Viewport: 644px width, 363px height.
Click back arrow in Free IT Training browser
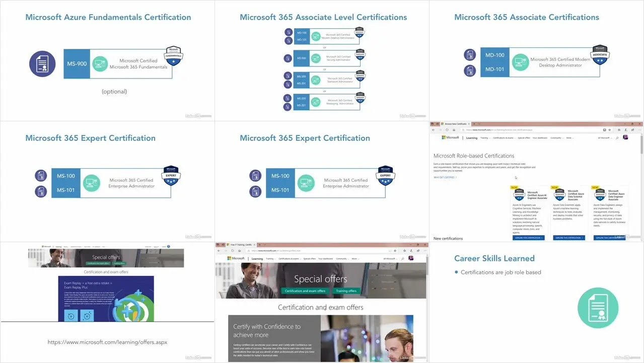coord(219,251)
